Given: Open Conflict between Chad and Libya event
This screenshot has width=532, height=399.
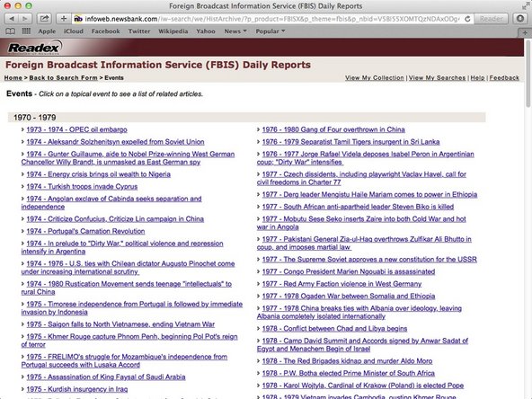Looking at the screenshot, I should tap(334, 329).
